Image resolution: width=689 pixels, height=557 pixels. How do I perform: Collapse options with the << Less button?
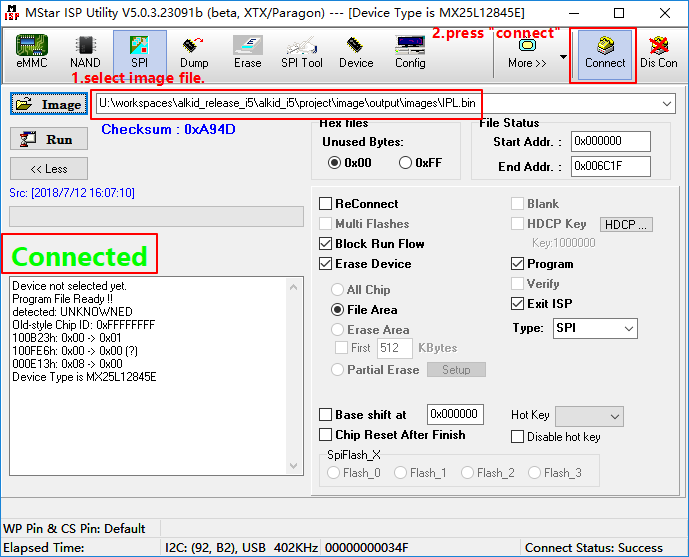point(49,169)
